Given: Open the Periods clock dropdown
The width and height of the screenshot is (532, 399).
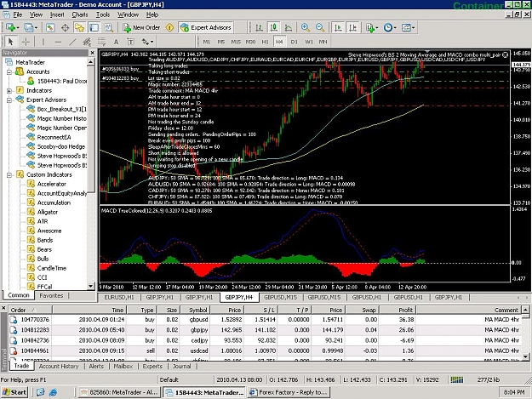Looking at the screenshot, I should (x=390, y=27).
